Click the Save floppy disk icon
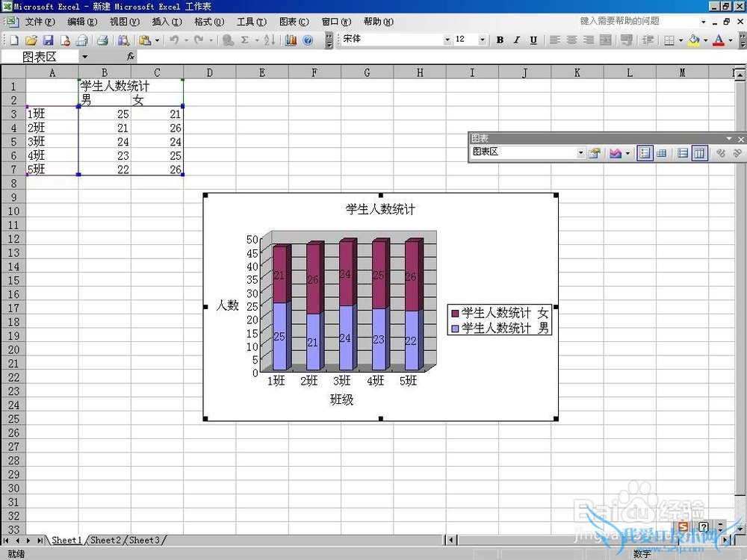This screenshot has width=747, height=560. (48, 40)
